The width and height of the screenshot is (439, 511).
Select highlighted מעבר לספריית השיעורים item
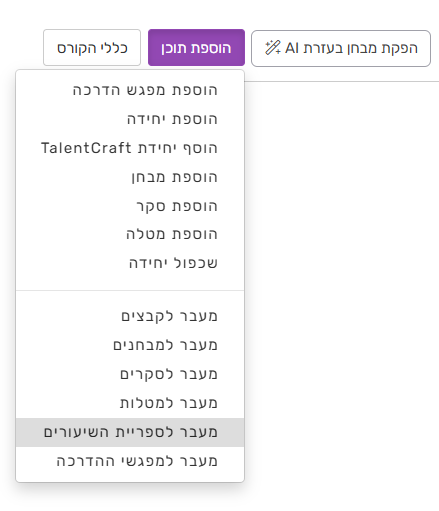pyautogui.click(x=130, y=432)
